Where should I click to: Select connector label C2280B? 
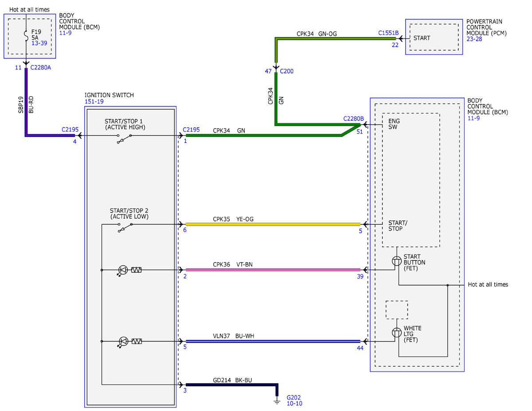tap(353, 119)
